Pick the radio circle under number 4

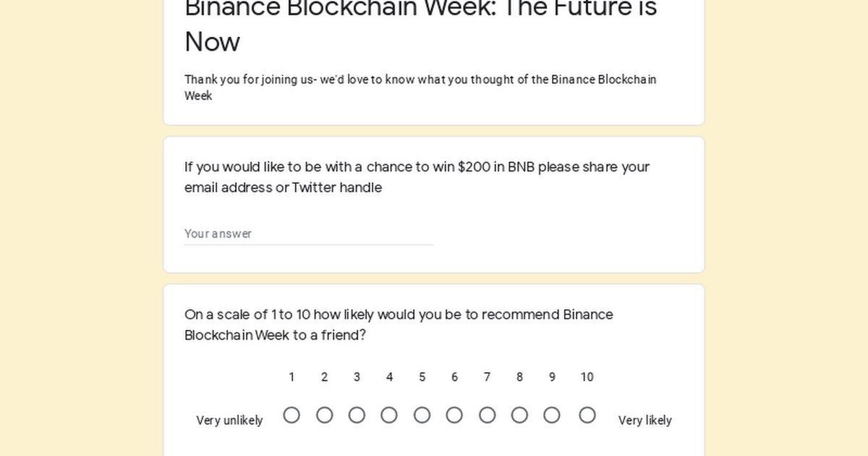click(389, 415)
